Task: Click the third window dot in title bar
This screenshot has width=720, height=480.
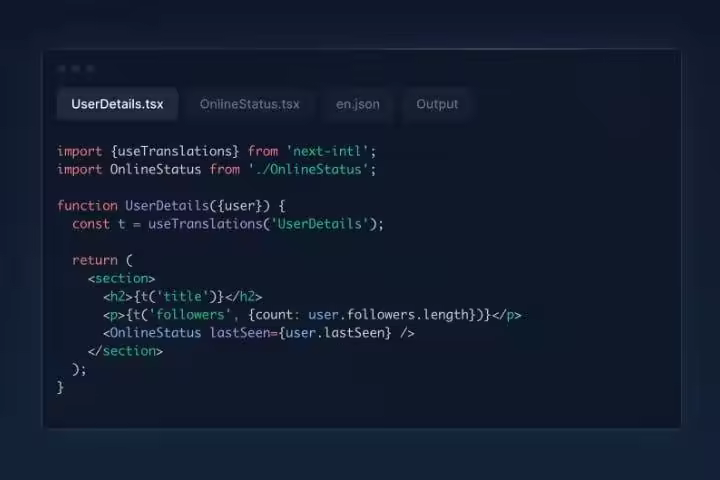Action: tap(90, 69)
